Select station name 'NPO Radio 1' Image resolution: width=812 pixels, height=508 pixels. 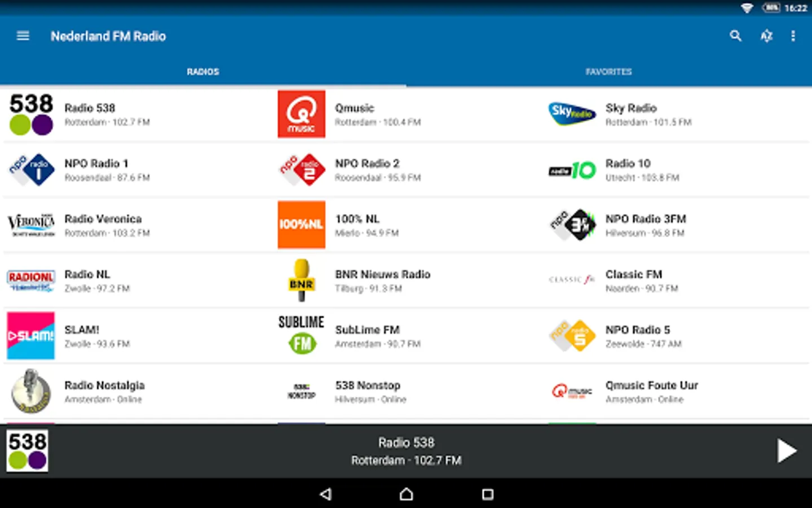pyautogui.click(x=96, y=163)
